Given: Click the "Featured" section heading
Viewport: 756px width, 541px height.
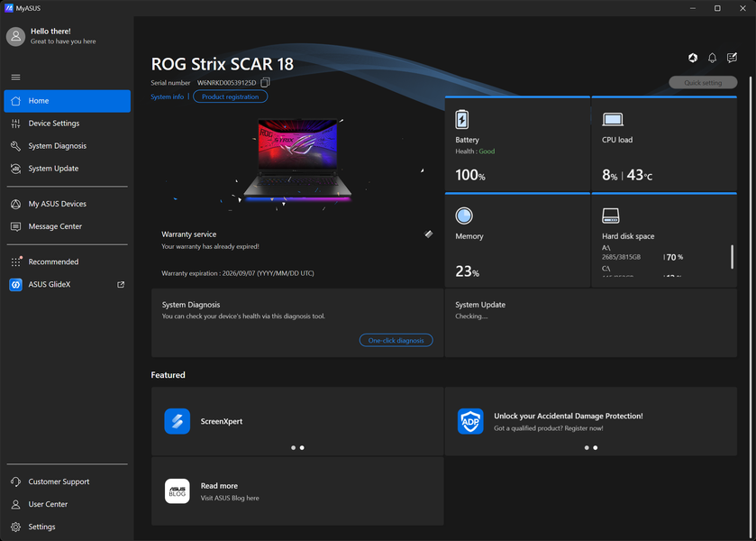Looking at the screenshot, I should coord(168,375).
